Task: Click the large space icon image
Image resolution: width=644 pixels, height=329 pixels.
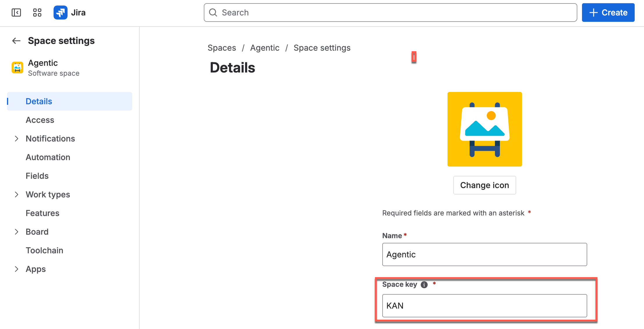Action: 485,129
